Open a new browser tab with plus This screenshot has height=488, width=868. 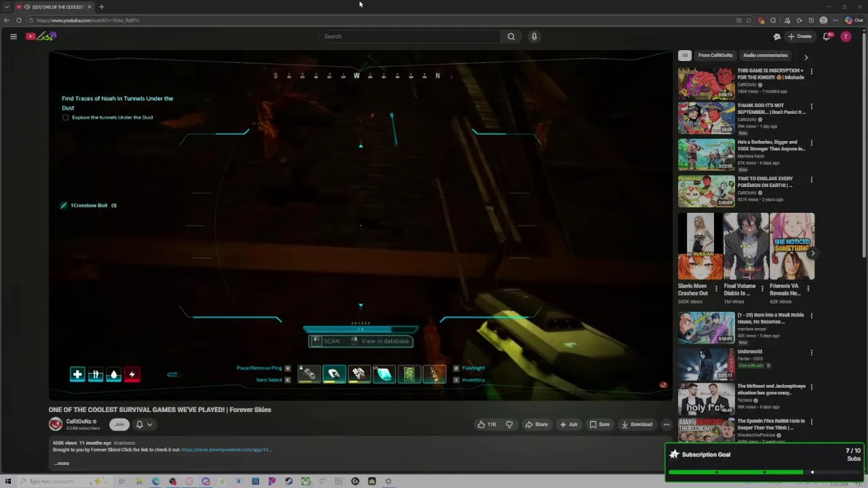[x=101, y=7]
